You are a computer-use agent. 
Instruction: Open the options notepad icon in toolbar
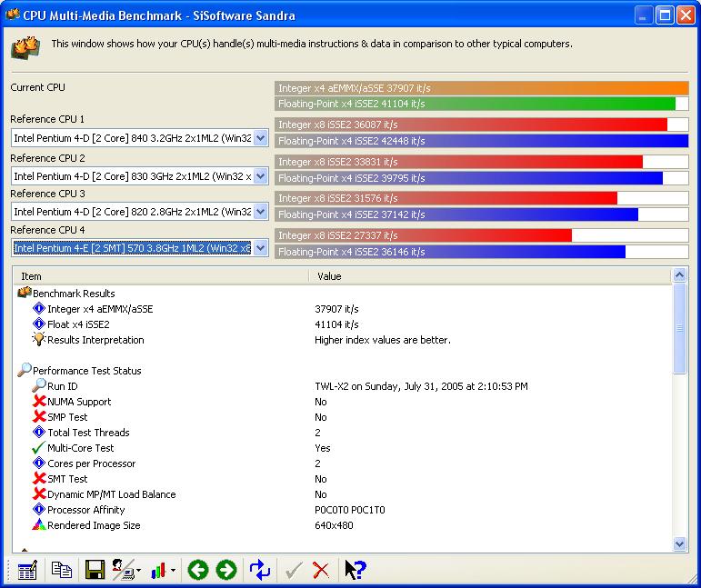pos(27,570)
